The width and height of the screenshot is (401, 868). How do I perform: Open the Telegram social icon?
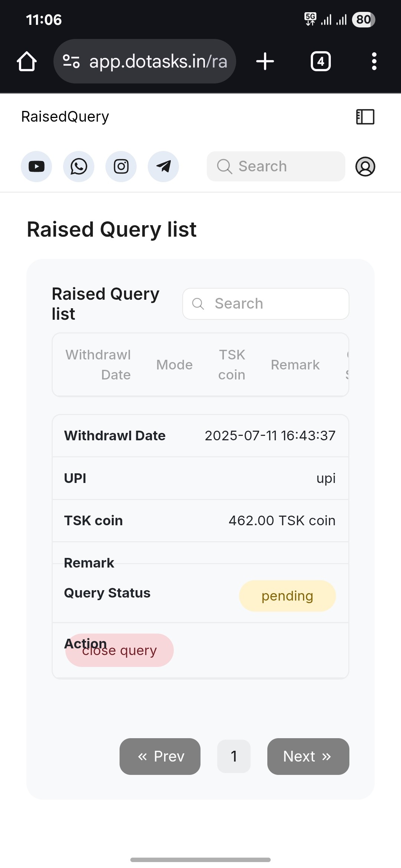[x=163, y=167]
